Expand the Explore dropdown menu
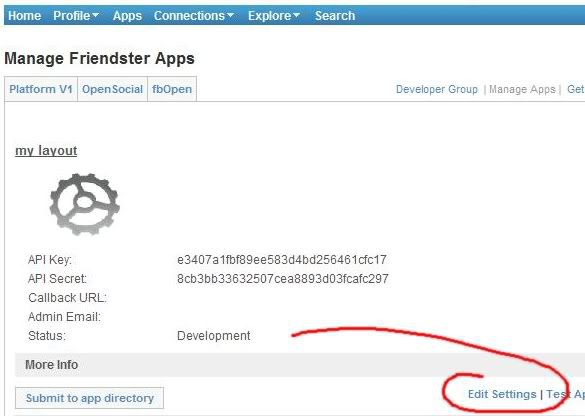Screen dimensions: 585x416 coord(274,16)
